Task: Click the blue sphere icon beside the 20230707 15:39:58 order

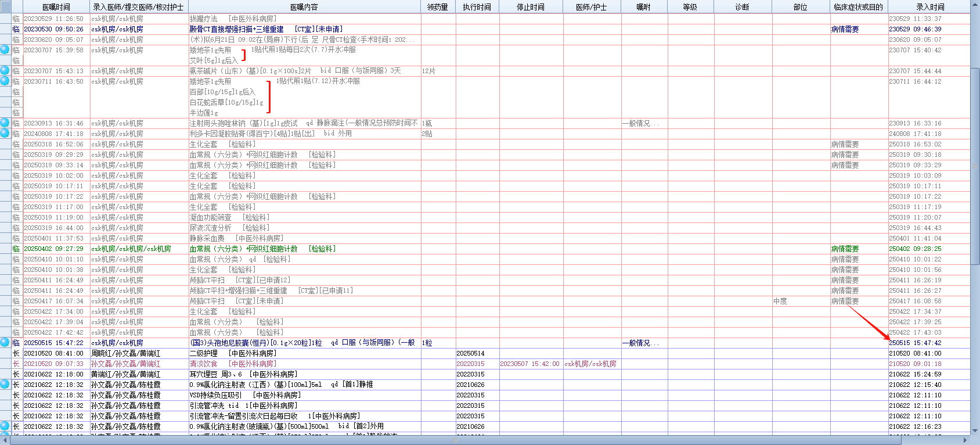Action: point(5,50)
